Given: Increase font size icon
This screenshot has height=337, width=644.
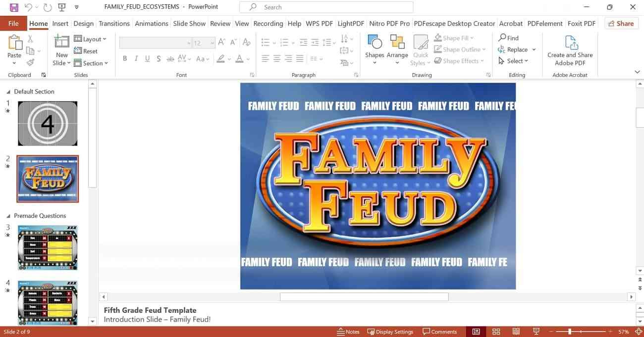Looking at the screenshot, I should tap(222, 43).
